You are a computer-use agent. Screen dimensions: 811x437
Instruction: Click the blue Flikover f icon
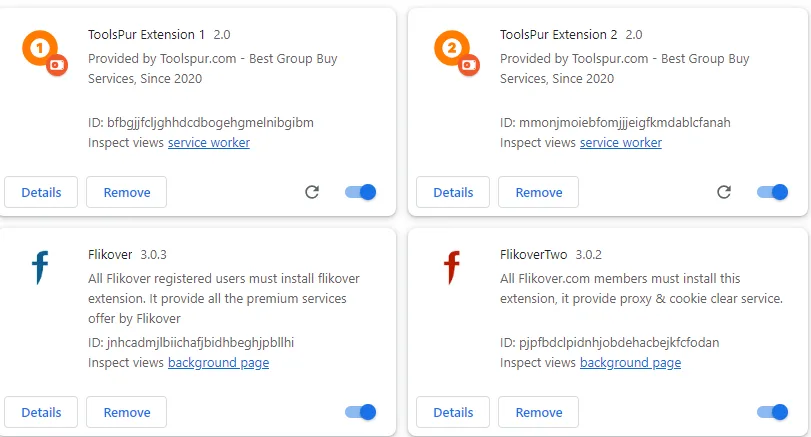pos(40,267)
